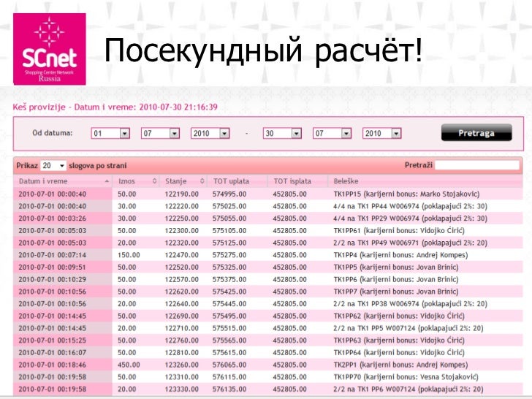Click note 2/2 na TK1 PP5 W007124
This screenshot has height=399, width=532.
408,328
